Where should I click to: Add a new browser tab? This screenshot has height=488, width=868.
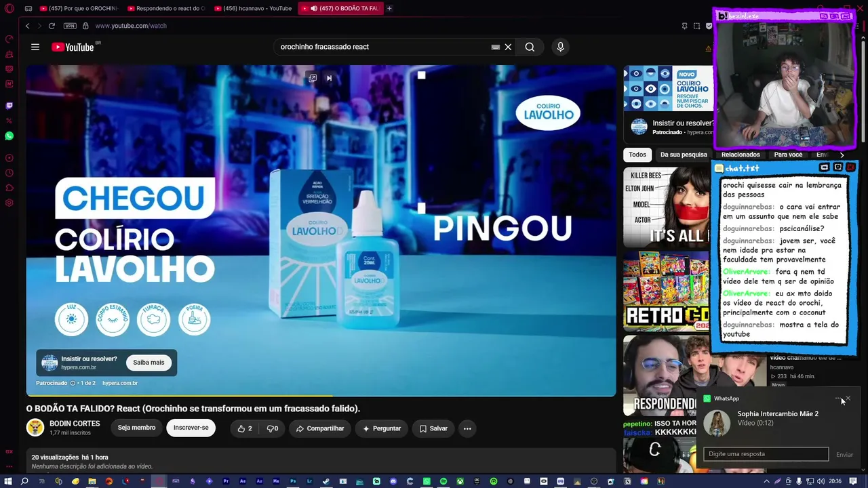pyautogui.click(x=389, y=8)
